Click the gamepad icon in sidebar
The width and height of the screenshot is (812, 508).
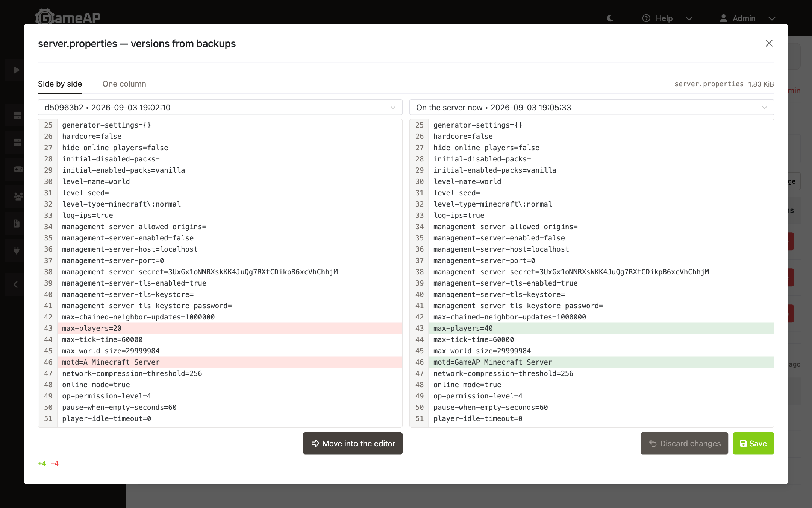18,169
